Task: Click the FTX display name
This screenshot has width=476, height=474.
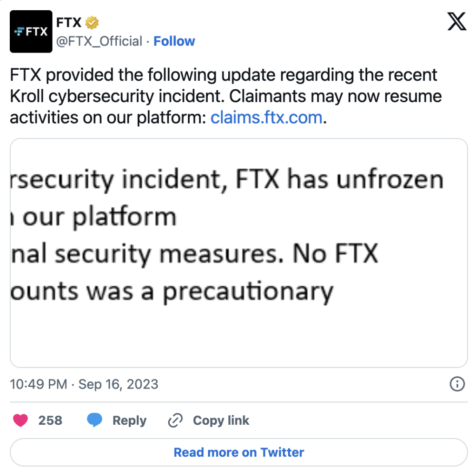Action: pos(69,22)
